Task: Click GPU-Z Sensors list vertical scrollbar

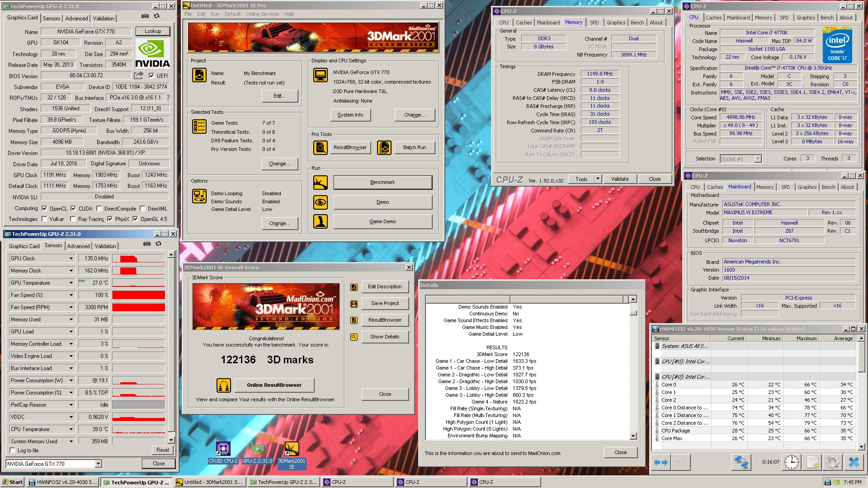Action: pos(171,348)
